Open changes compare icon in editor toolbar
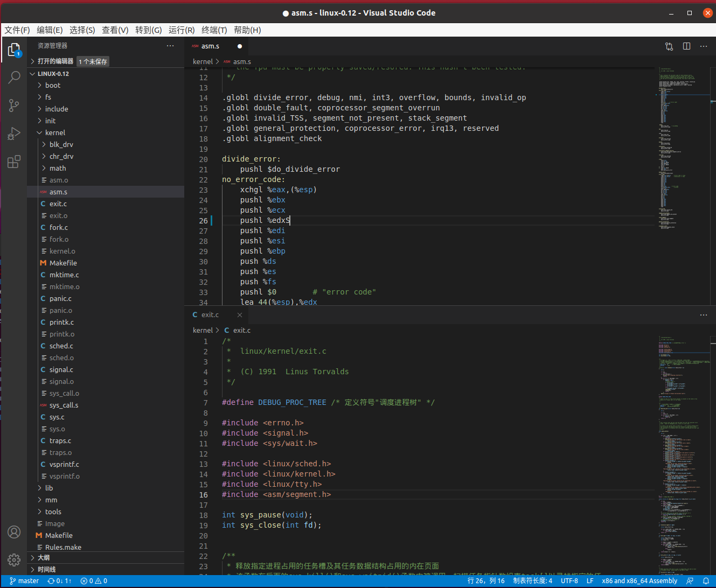 point(669,46)
